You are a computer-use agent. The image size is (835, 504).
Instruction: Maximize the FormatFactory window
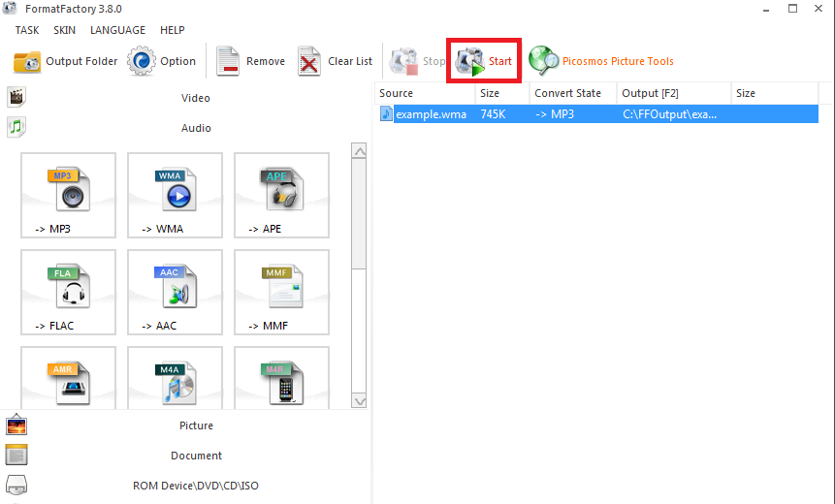click(x=793, y=9)
